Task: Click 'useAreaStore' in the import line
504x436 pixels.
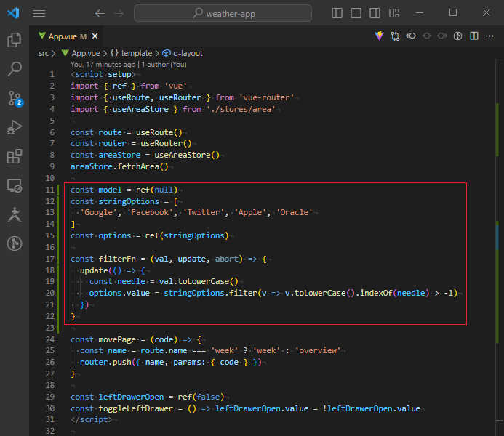Action: 140,109
